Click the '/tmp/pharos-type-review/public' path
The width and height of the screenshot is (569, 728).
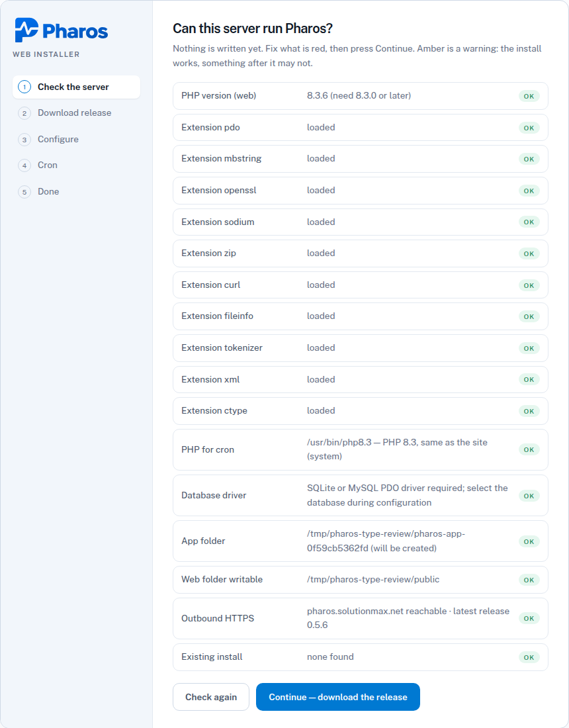[x=373, y=580]
